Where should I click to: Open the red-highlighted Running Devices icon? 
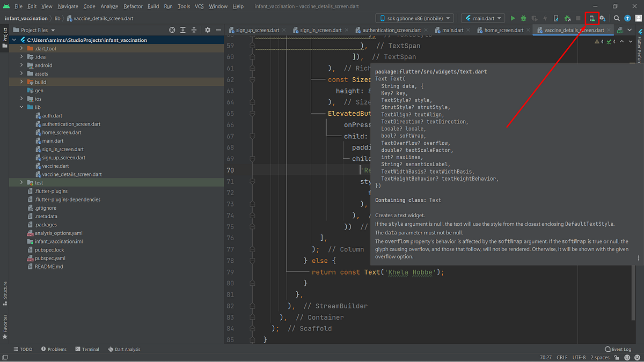[x=592, y=18]
